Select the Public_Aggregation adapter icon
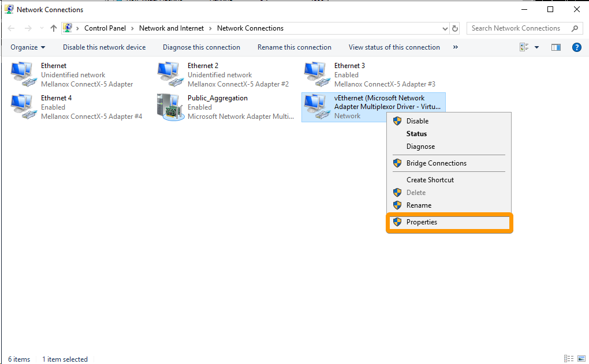This screenshot has height=364, width=589. 170,107
